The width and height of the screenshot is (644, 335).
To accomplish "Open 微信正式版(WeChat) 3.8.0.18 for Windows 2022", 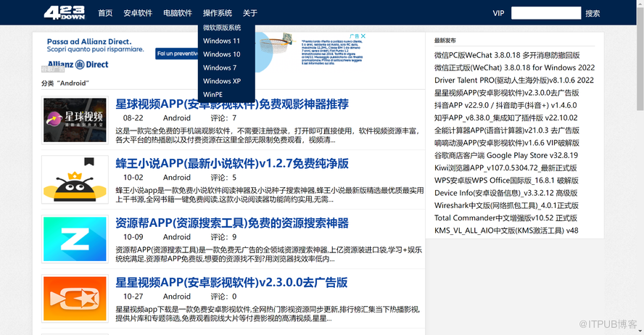I will (514, 67).
